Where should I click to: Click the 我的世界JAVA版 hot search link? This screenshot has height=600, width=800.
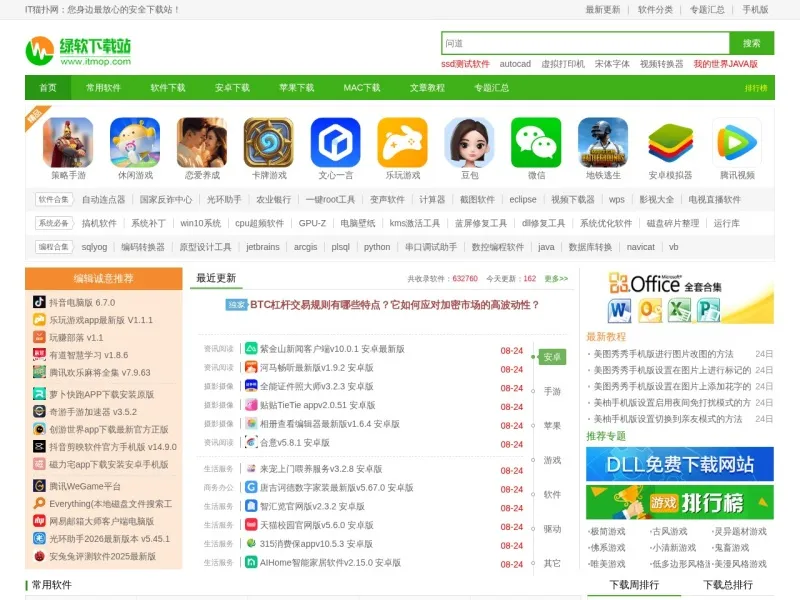click(x=726, y=64)
